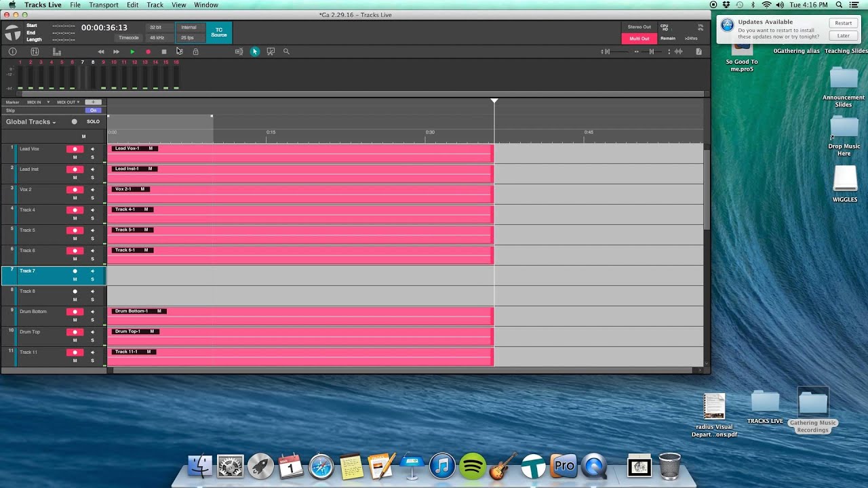The width and height of the screenshot is (868, 488).
Task: Mute the Drum Bottom track
Action: click(x=75, y=320)
